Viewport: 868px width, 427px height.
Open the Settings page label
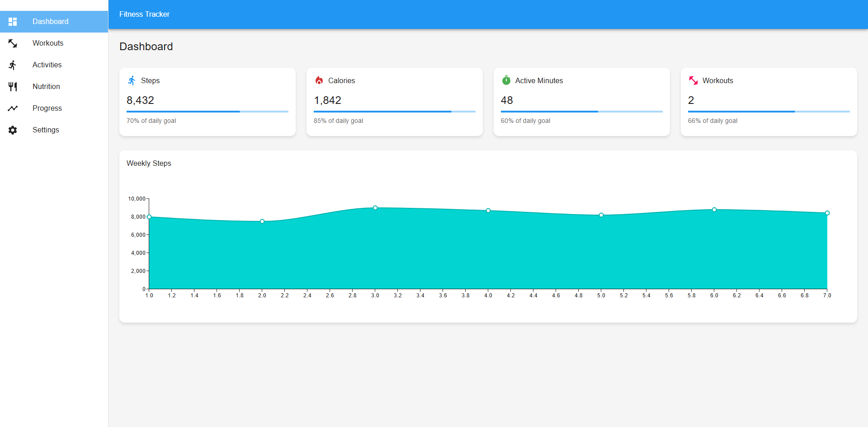pos(46,130)
